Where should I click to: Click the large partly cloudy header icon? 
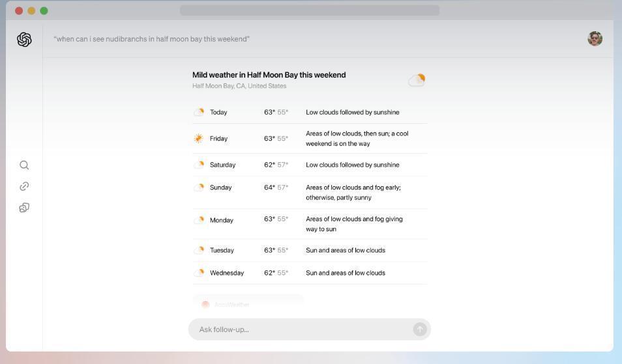point(417,80)
